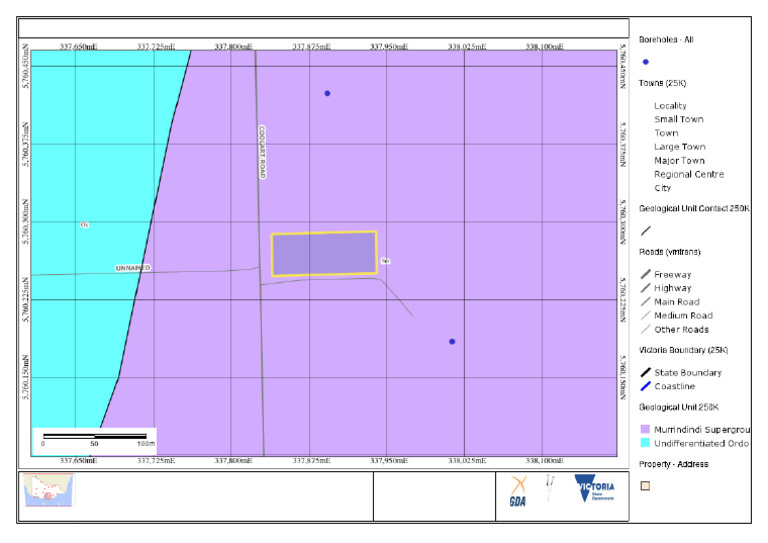Click the COOGART ROAD label
The height and width of the screenshot is (543, 768).
point(262,152)
